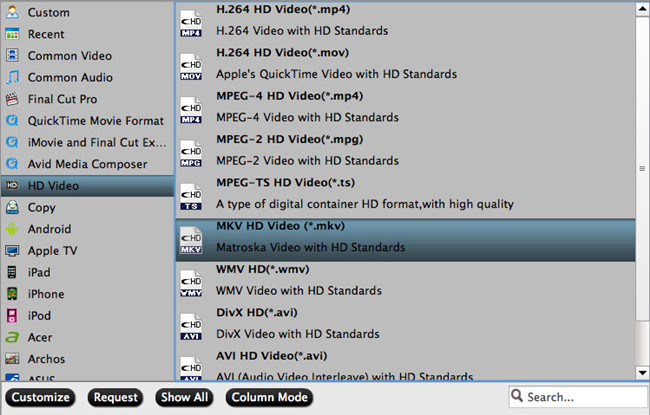650x415 pixels.
Task: Select MPEG-TS HD Video(*.ts) title
Action: (x=286, y=182)
